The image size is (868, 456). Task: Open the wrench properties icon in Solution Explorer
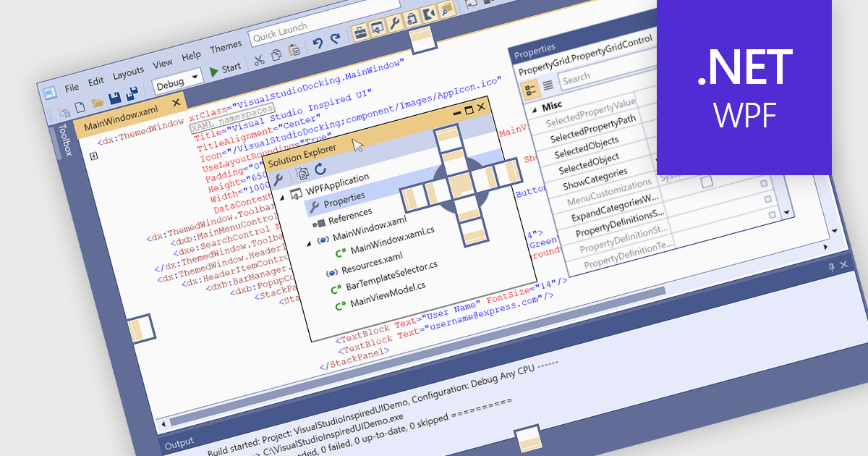(278, 179)
